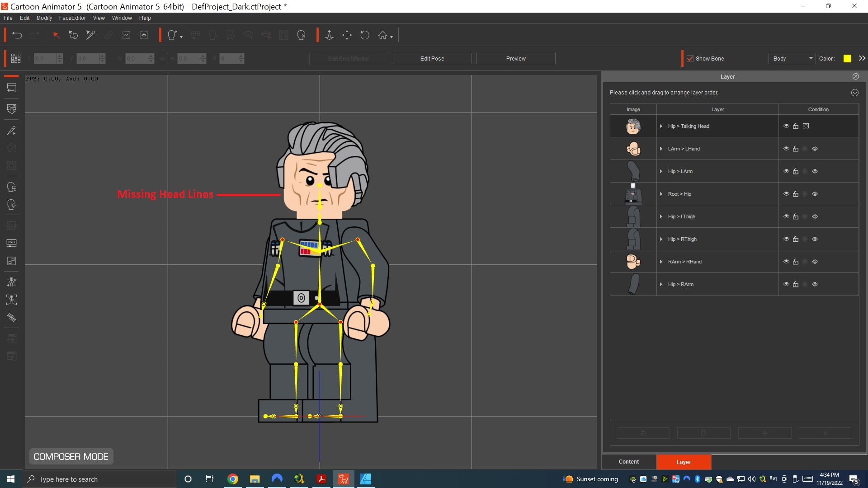Toggle visibility of Hip > LThigh layer

point(786,216)
